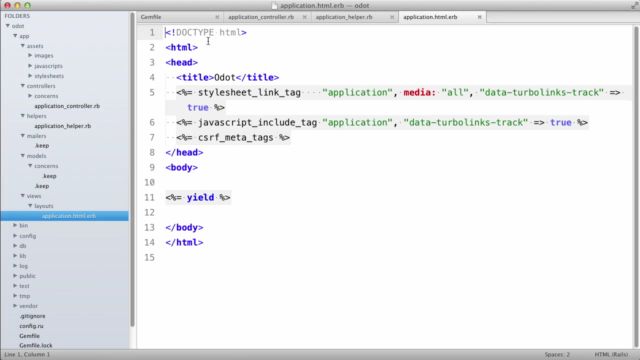Close the application_controller.rb tab
Viewport: 640px width, 360px height.
point(304,17)
